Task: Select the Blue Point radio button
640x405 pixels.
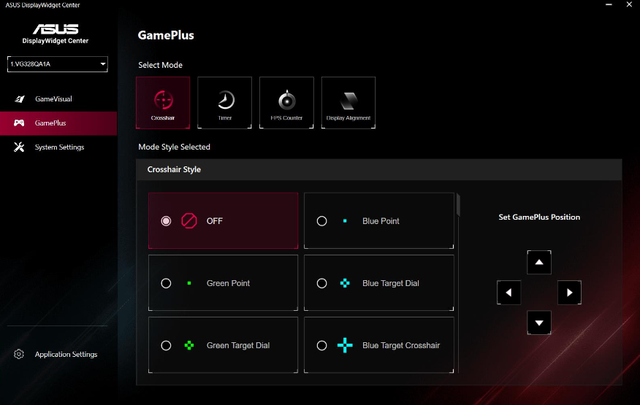Action: pos(321,221)
